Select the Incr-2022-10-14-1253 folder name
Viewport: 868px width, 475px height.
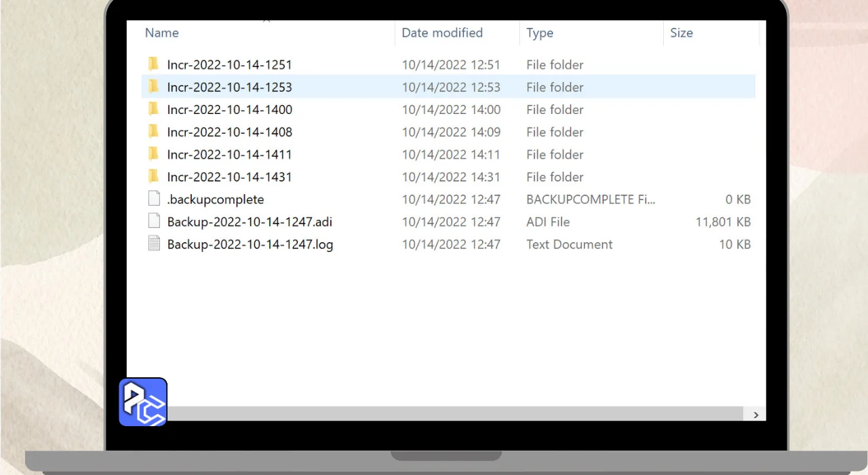click(229, 88)
